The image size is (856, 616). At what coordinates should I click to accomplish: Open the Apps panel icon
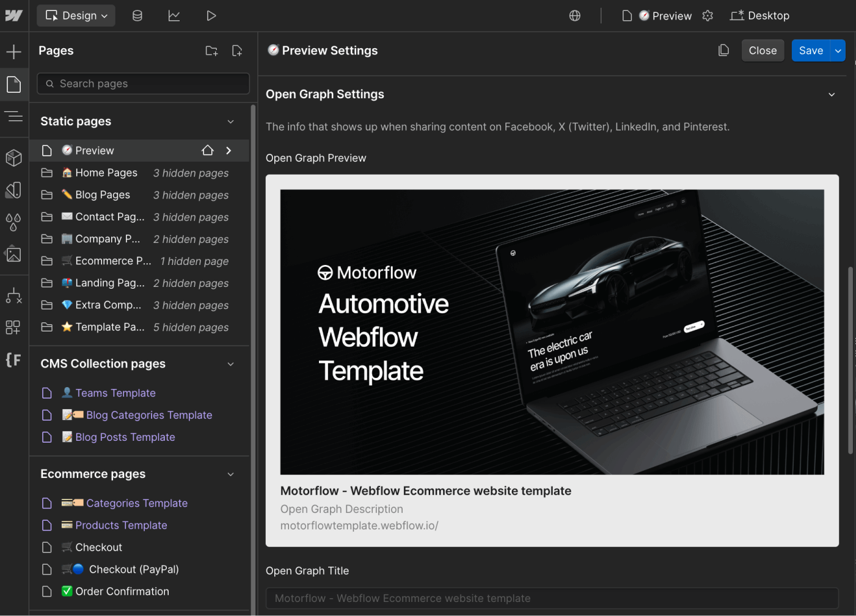click(x=14, y=327)
